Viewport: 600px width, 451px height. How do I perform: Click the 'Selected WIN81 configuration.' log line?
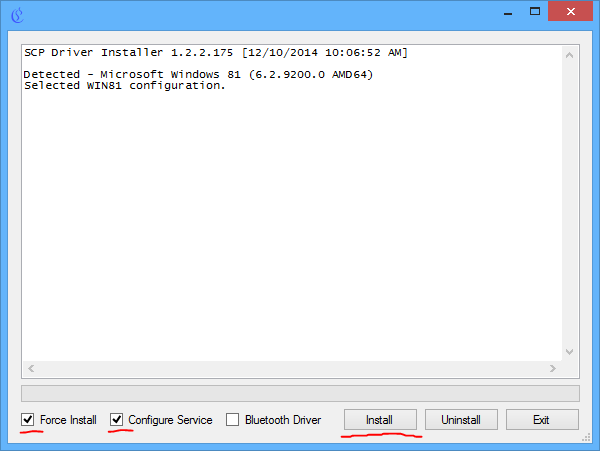click(x=125, y=86)
